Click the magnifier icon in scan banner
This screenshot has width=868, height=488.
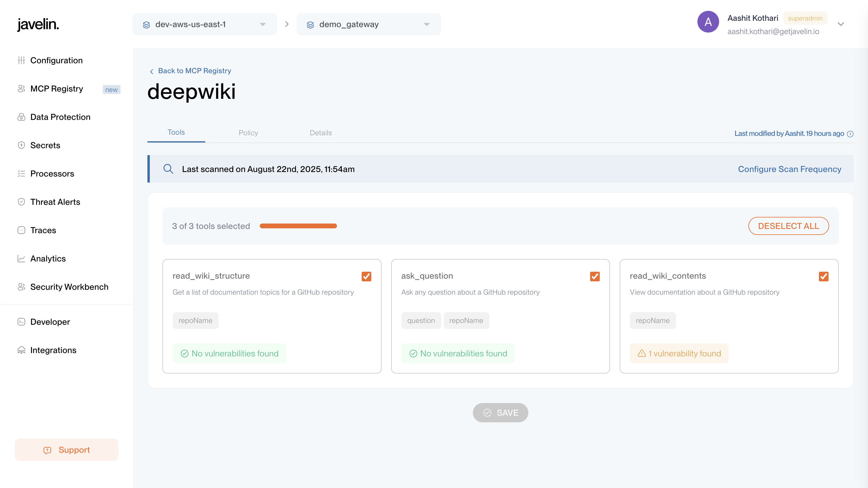pyautogui.click(x=168, y=169)
